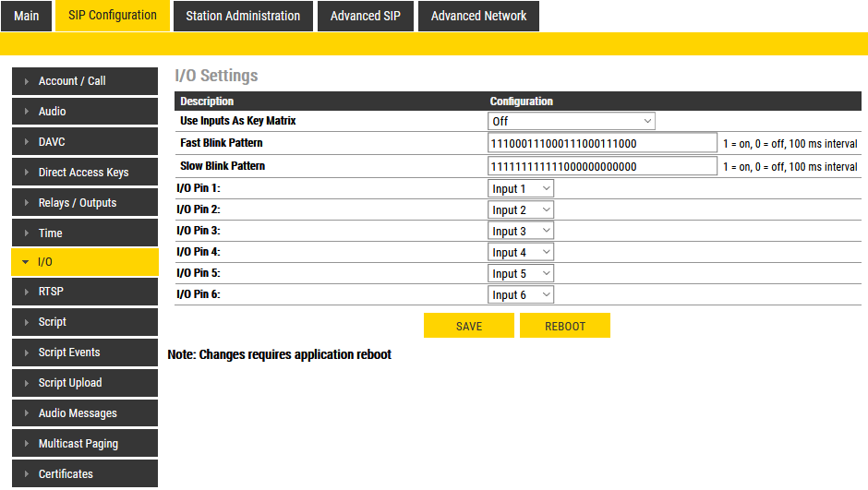Viewport: 868px width, 490px height.
Task: Expand the DAVC sidebar menu
Action: (x=84, y=142)
